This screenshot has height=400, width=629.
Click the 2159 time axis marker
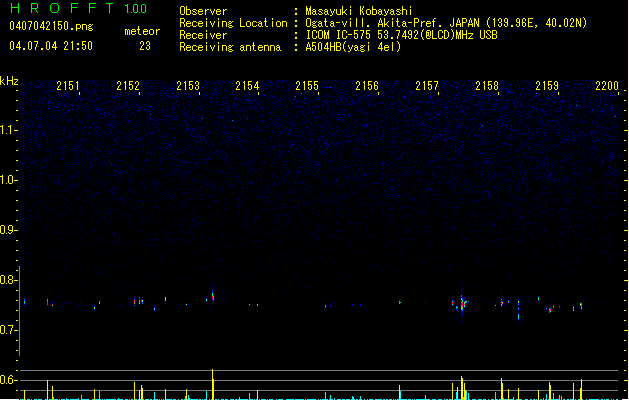(547, 86)
